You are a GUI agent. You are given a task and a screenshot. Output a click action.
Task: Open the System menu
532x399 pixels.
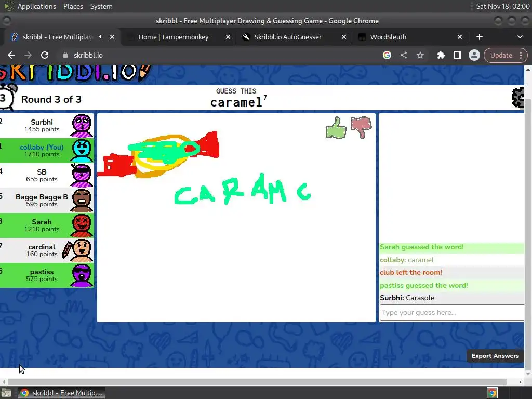coord(101,6)
